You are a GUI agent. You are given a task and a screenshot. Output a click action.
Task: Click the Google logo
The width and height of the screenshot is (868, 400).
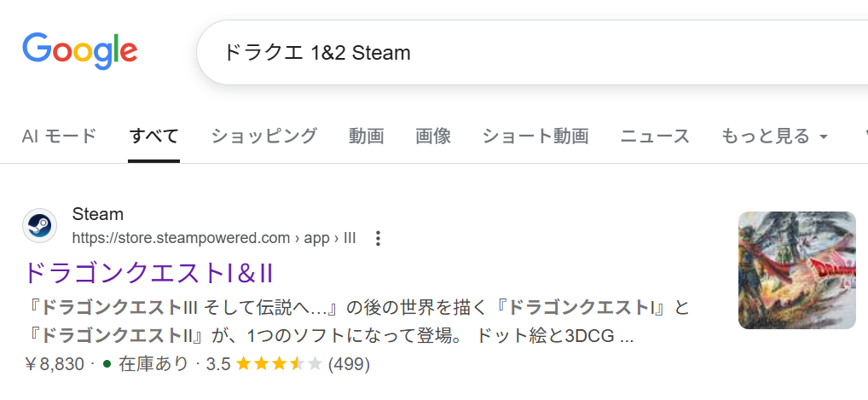79,51
